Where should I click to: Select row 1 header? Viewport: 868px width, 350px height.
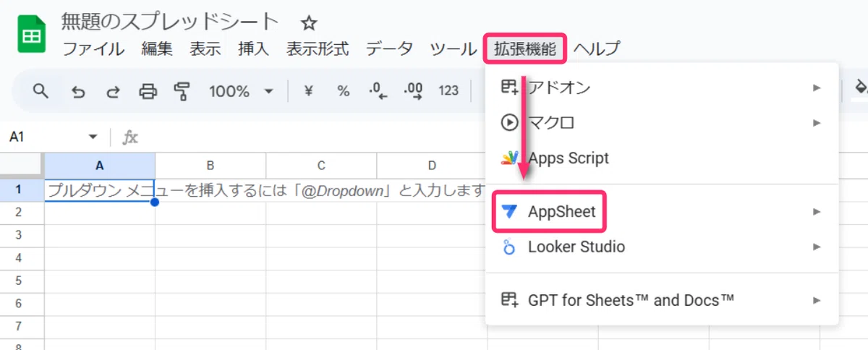(22, 190)
